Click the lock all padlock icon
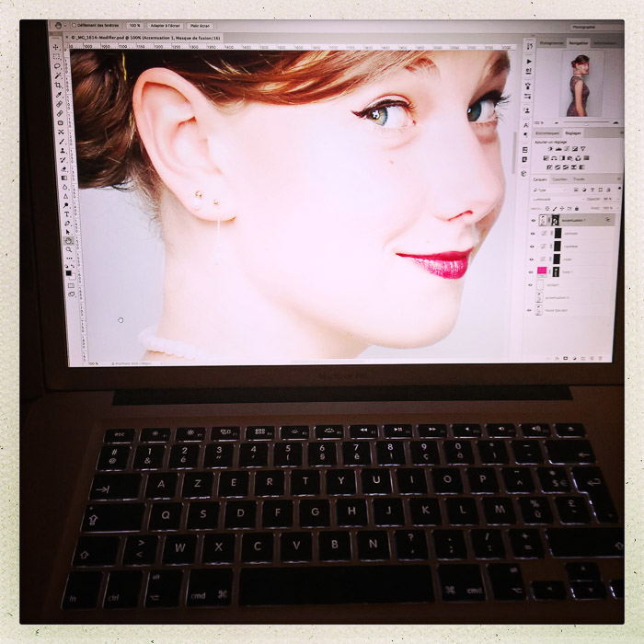This screenshot has width=644, height=644. pyautogui.click(x=577, y=209)
